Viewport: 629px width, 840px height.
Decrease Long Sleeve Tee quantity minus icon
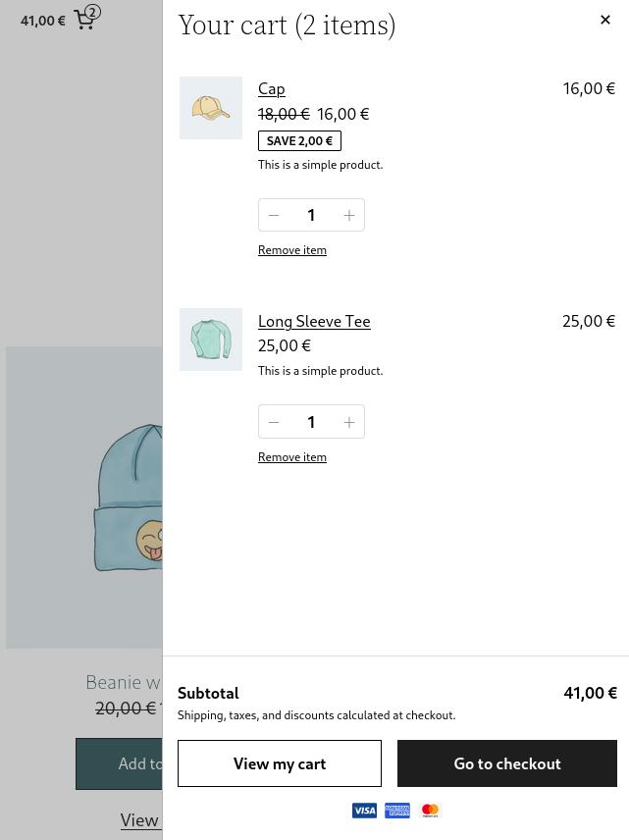click(x=274, y=422)
